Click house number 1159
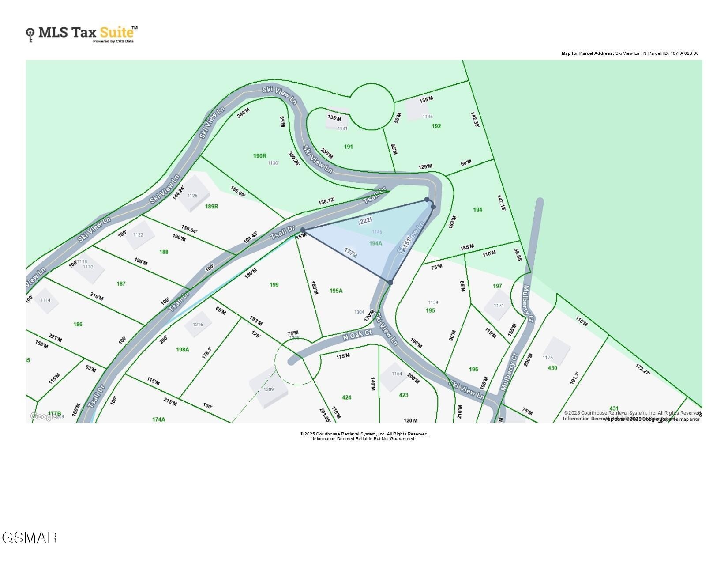Viewport: 728px width, 563px height. [433, 302]
